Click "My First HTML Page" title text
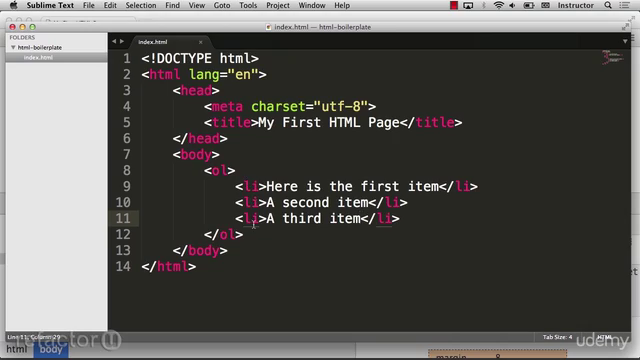This screenshot has width=640, height=360. pos(329,122)
